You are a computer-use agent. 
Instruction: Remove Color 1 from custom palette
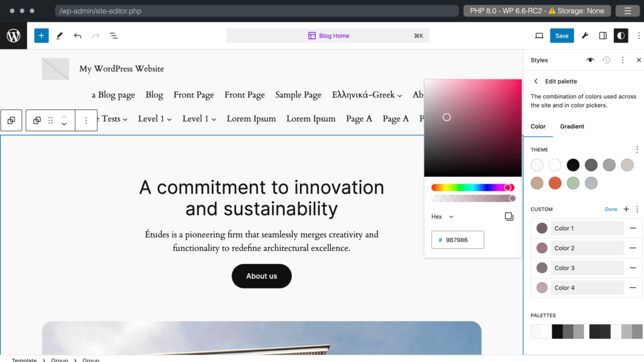pos(633,228)
